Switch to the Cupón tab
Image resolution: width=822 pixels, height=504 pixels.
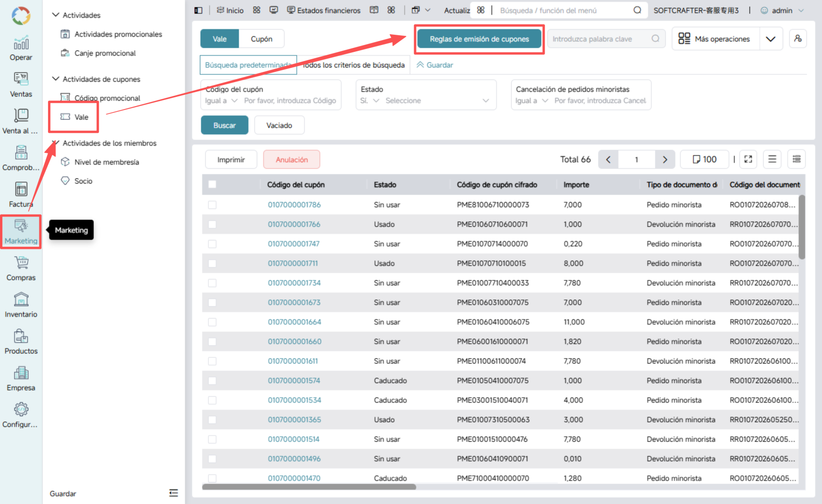coord(261,39)
